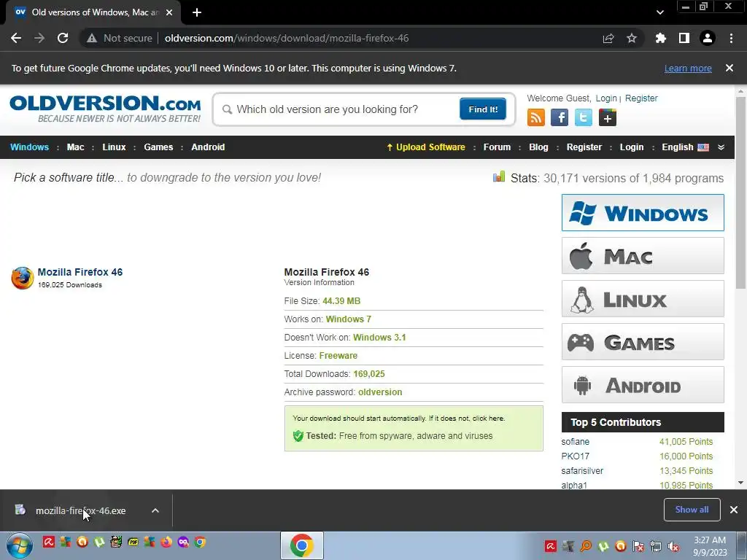Image resolution: width=747 pixels, height=560 pixels.
Task: Click the OldVersion.com logo
Action: tap(105, 109)
